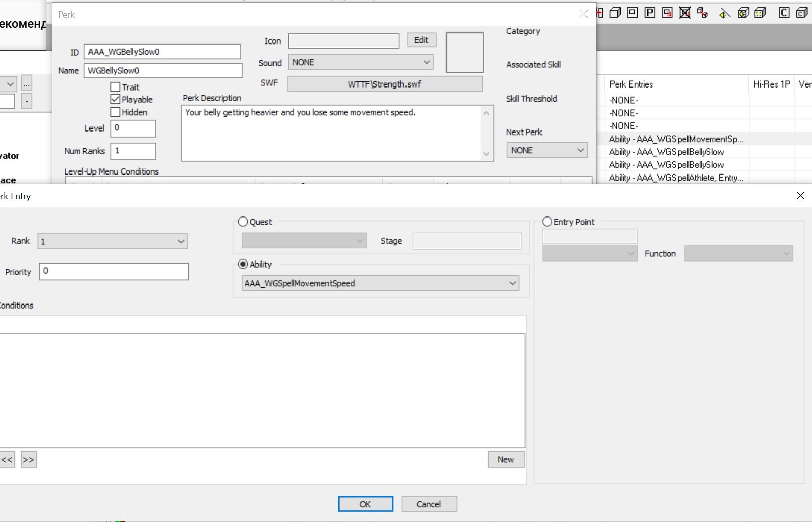Image resolution: width=812 pixels, height=522 pixels.
Task: Click the WTTF\Strength.swf button
Action: (385, 84)
